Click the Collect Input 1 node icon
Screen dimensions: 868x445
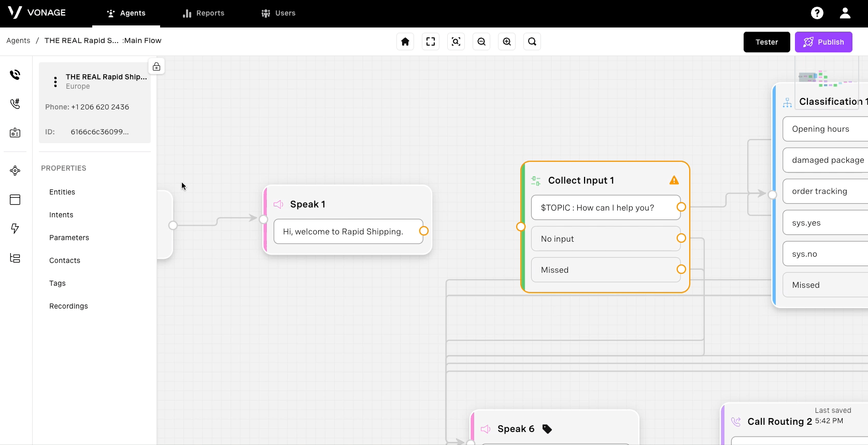pyautogui.click(x=536, y=180)
